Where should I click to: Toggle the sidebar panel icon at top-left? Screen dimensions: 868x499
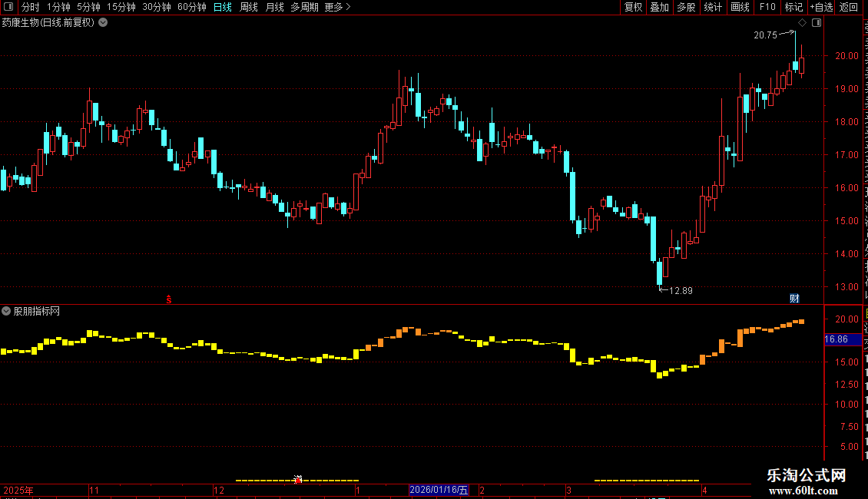click(x=8, y=7)
